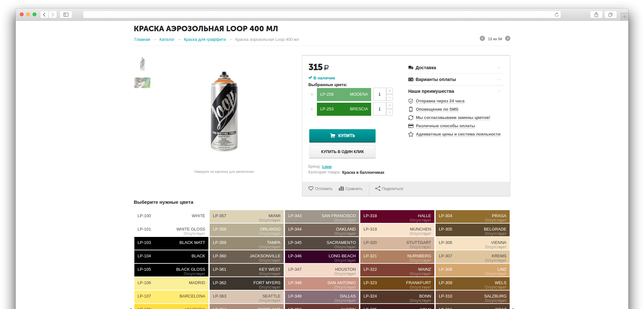Remove LP-258 MODENA from selected colors
644x309 pixels.
point(312,94)
